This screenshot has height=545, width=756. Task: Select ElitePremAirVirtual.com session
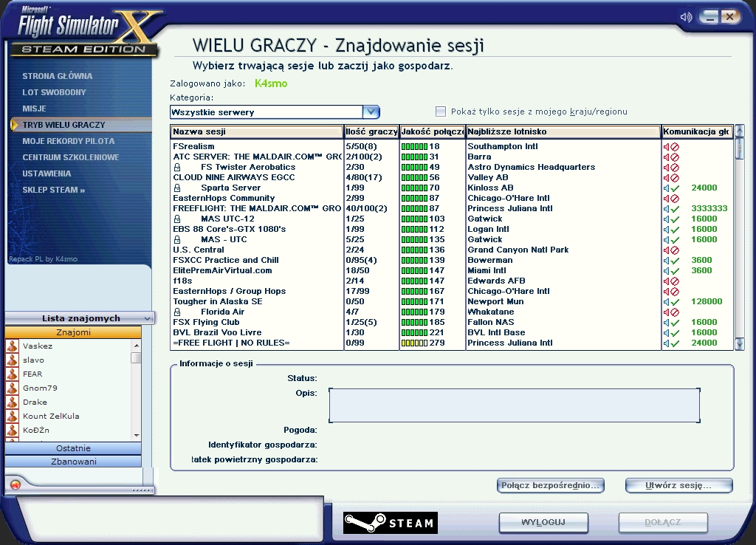452,270
